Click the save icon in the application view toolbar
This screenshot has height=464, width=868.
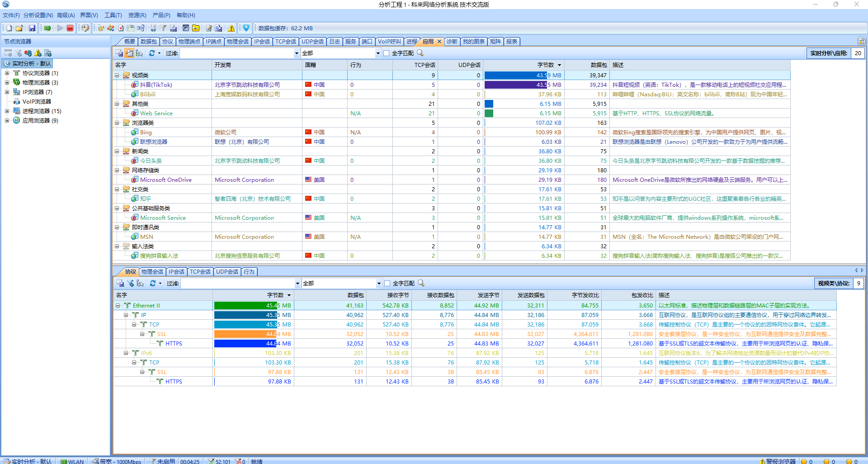[119, 53]
